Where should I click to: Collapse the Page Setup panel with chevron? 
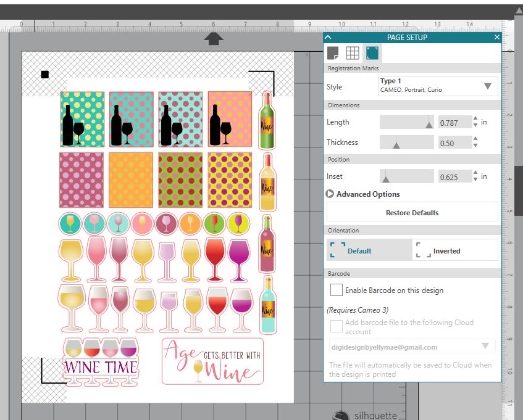click(x=328, y=38)
